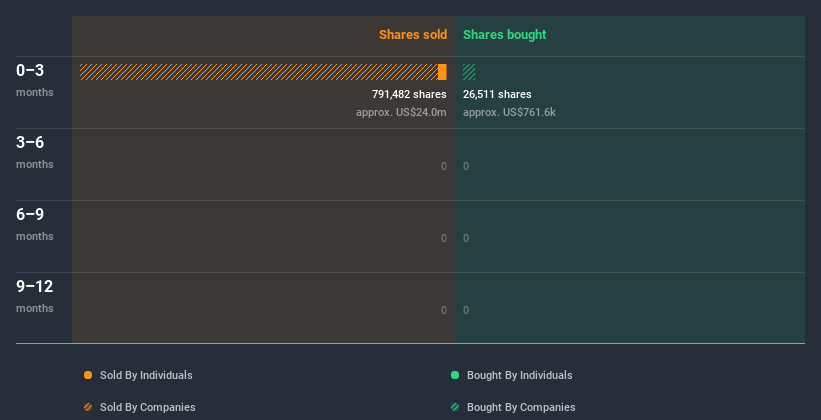821x420 pixels.
Task: Click the approx. US$24.0m sold amount
Action: (401, 112)
